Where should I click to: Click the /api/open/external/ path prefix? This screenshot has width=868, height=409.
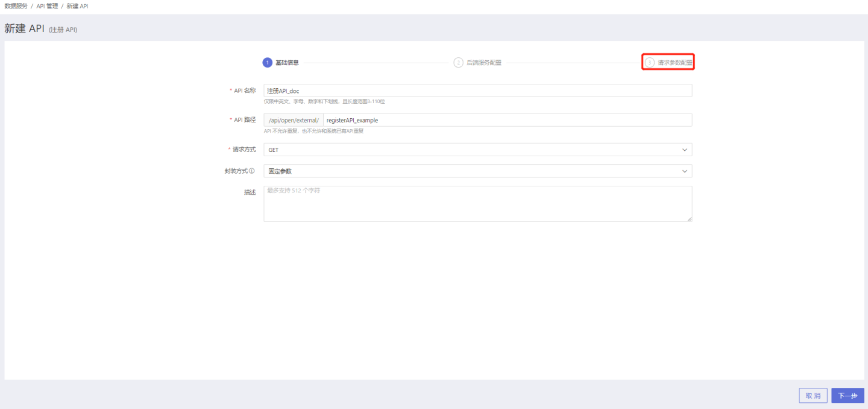click(x=294, y=120)
